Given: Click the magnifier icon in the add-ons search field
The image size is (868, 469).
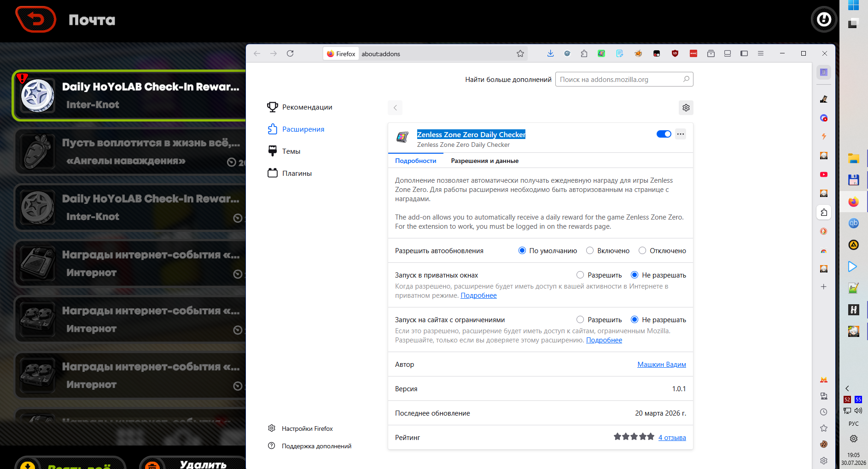Looking at the screenshot, I should (x=686, y=79).
